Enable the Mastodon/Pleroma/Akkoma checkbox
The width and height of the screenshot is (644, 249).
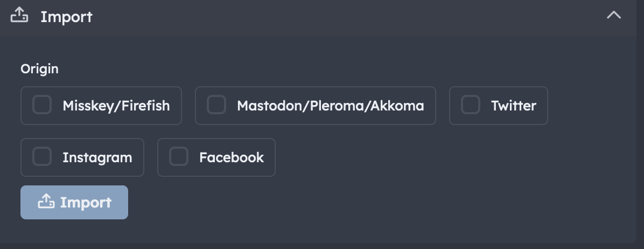[x=216, y=105]
